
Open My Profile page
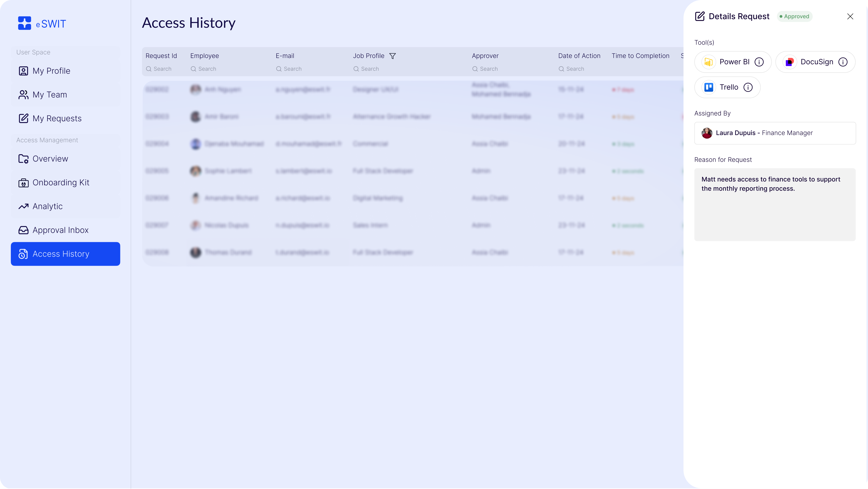click(51, 71)
